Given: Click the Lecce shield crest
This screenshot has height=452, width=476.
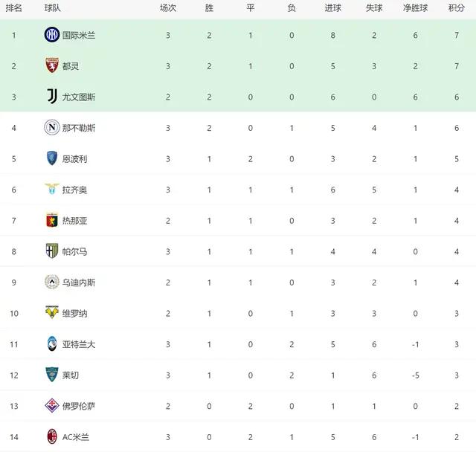Looking at the screenshot, I should click(x=52, y=375).
